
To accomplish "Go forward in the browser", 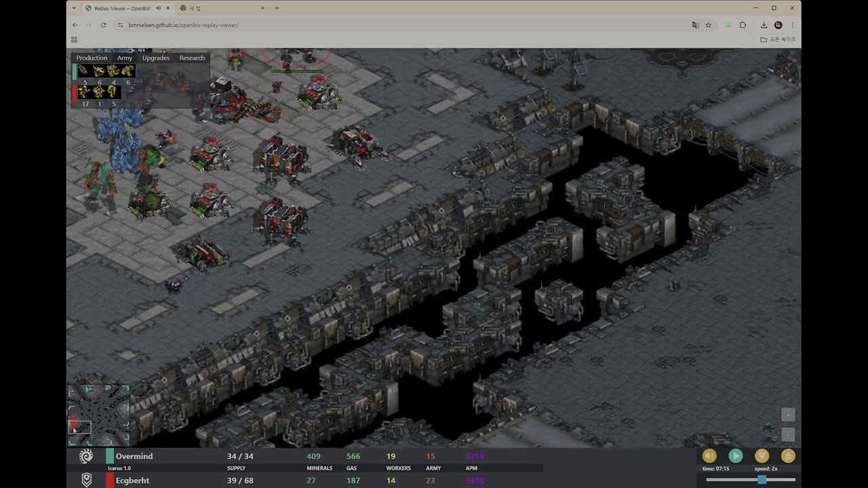I will coord(89,25).
